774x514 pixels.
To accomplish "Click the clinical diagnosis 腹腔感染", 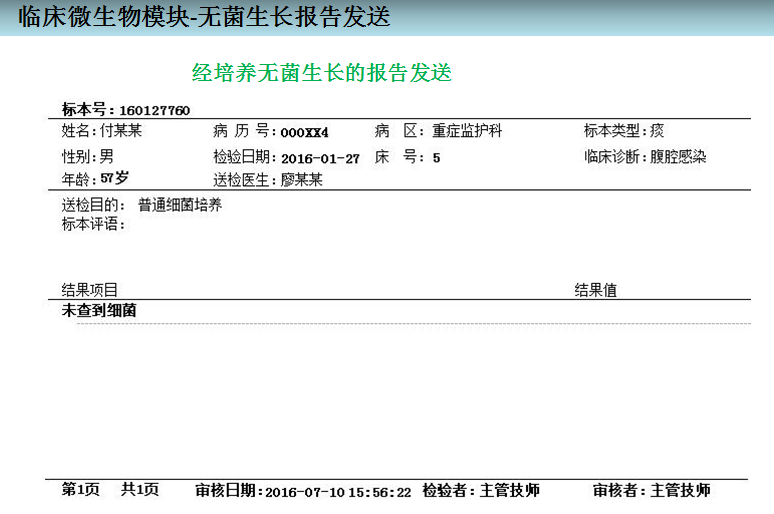I will tap(678, 157).
